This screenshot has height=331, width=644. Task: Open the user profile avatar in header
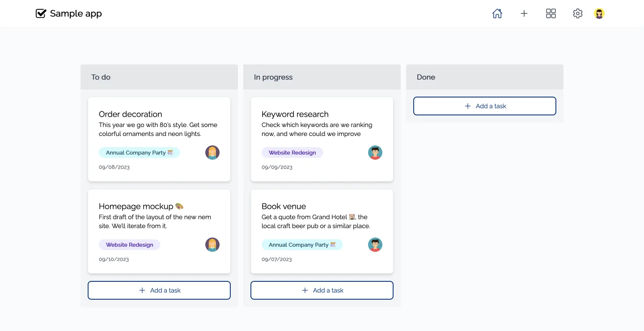tap(599, 14)
